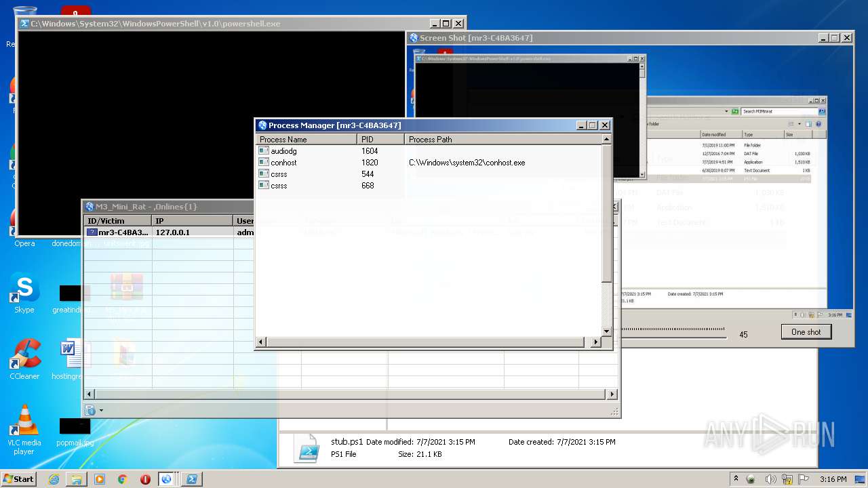Open the VLC media player desktop shortcut
Viewport: 868px width, 488px height.
click(24, 430)
